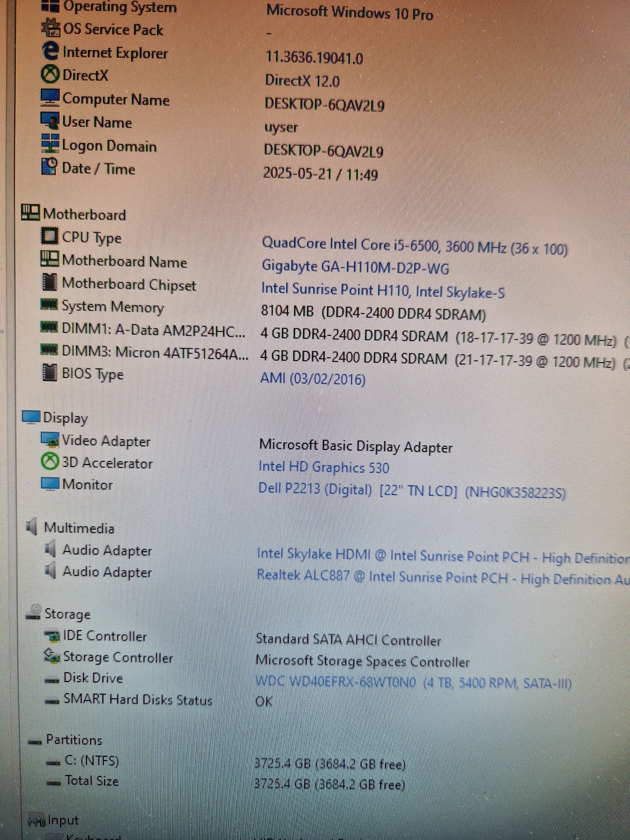
Task: Select the user name value uyser
Action: coord(281,127)
